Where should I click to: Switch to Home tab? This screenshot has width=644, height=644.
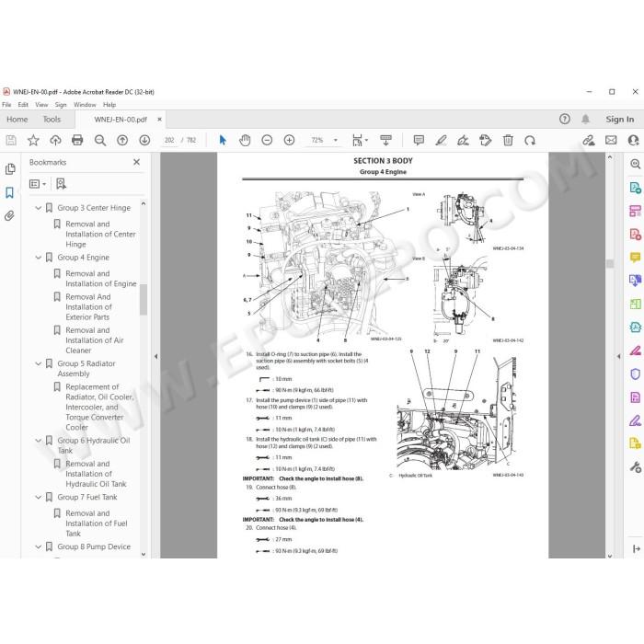(17, 119)
